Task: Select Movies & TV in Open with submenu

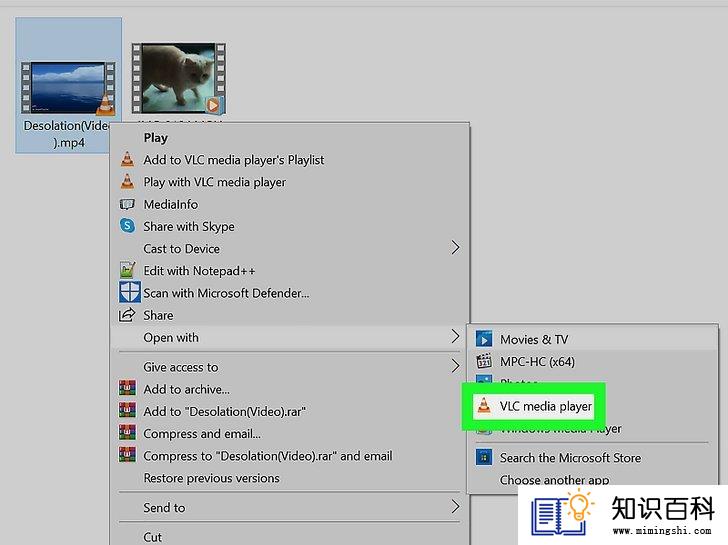Action: (x=534, y=340)
